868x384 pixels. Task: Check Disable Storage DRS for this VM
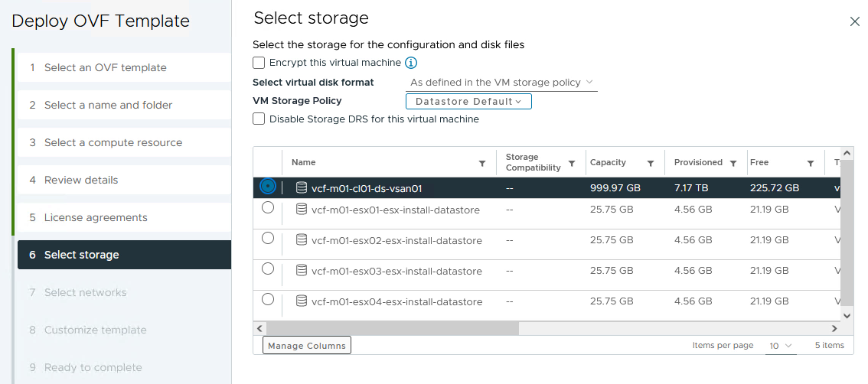(x=259, y=119)
